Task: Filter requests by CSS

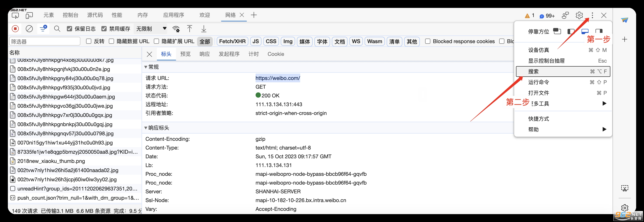Action: tap(271, 41)
